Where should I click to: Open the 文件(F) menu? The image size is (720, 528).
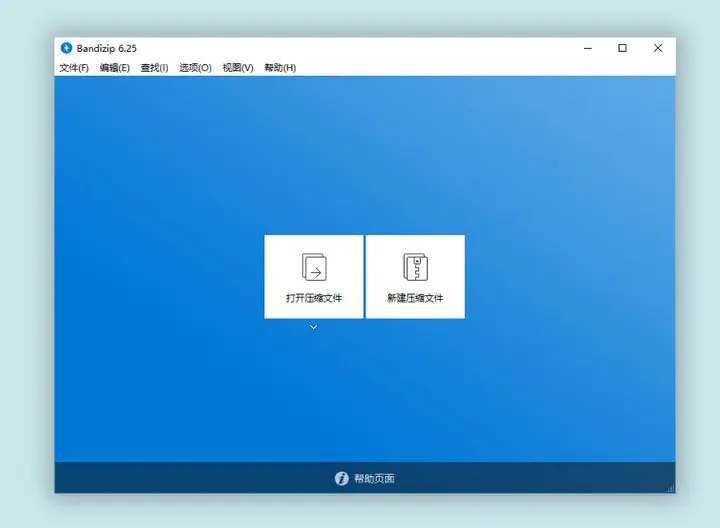pos(74,68)
